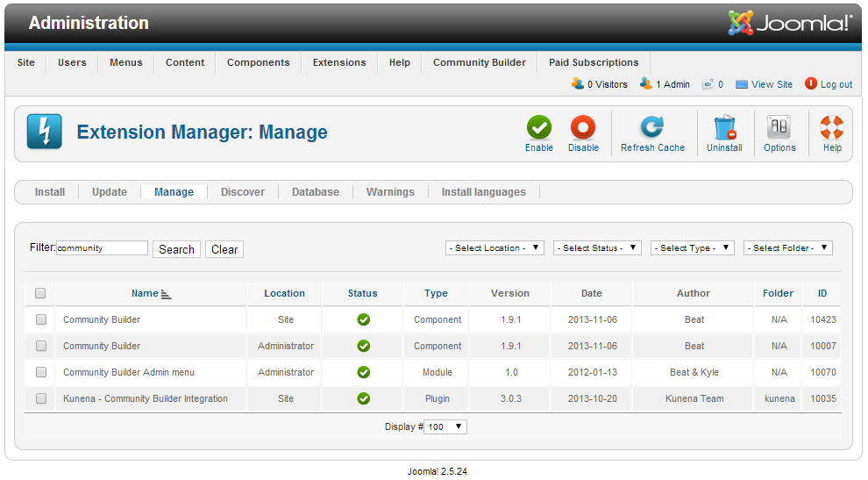Click the Search button
This screenshot has width=868, height=480.
[176, 249]
